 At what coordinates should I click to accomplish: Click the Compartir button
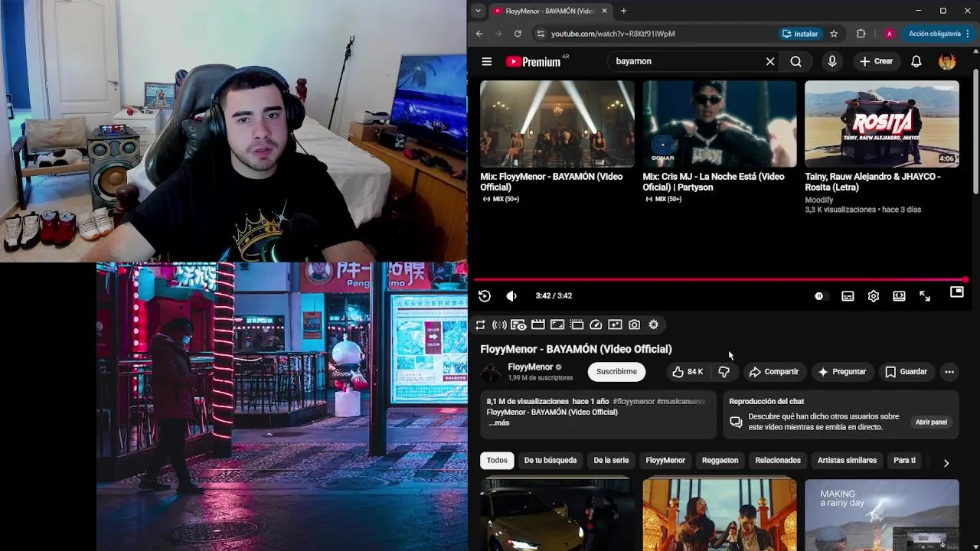pos(773,372)
